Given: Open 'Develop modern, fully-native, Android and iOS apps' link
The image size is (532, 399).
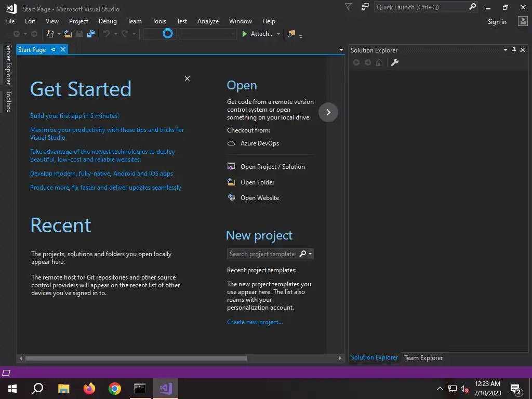Looking at the screenshot, I should (101, 174).
